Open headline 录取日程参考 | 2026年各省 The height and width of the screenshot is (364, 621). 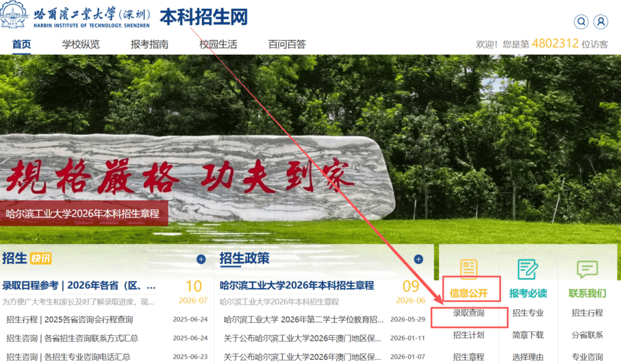[79, 286]
